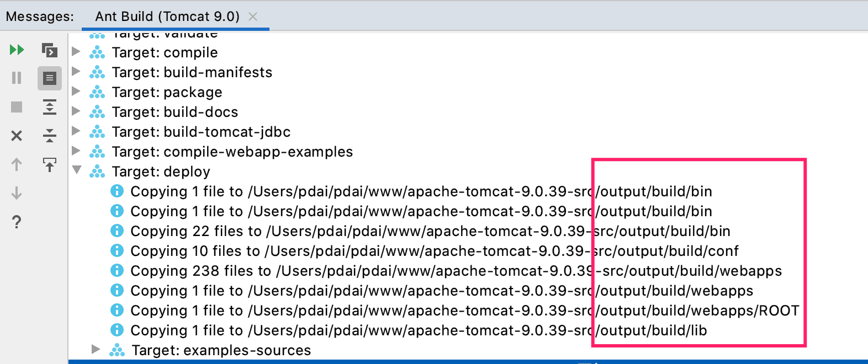Close the Ant Build (Tomcat 9.0) tab
Viewport: 868px width, 364px height.
click(x=253, y=17)
